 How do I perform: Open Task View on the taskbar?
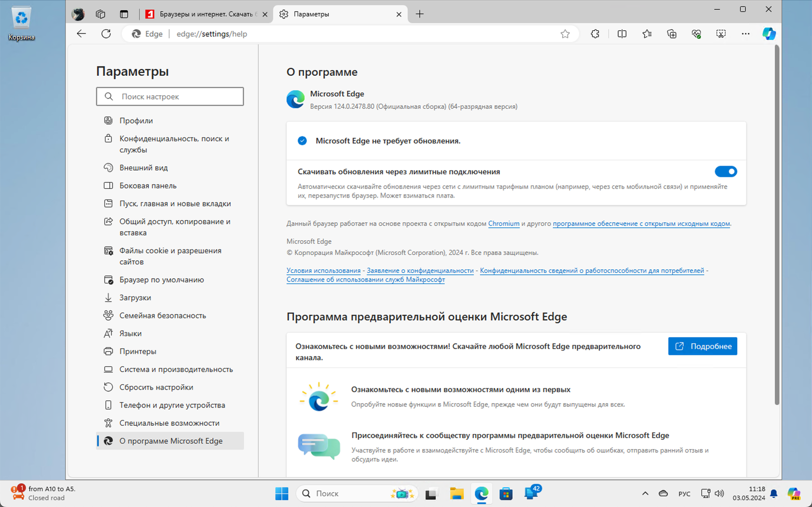tap(431, 493)
